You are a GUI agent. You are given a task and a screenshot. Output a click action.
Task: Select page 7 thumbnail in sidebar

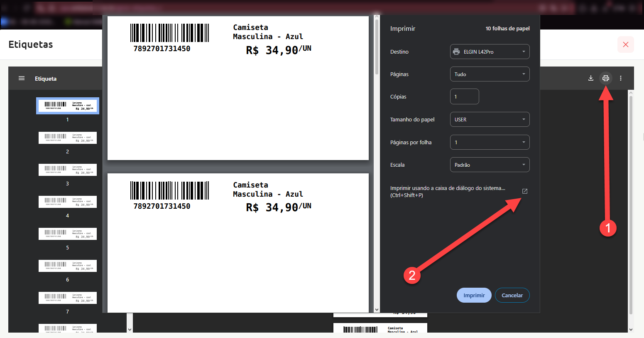tap(68, 298)
